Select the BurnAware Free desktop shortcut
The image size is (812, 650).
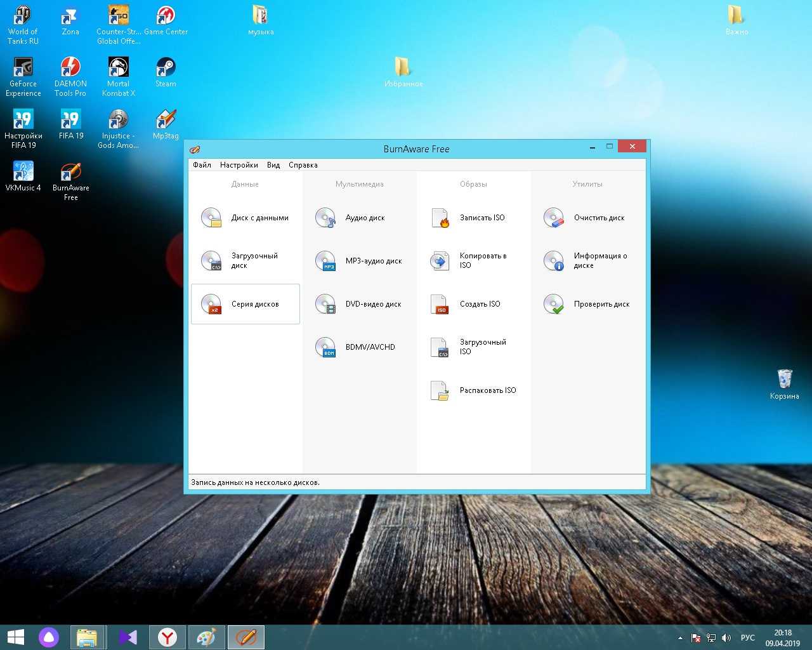click(70, 182)
